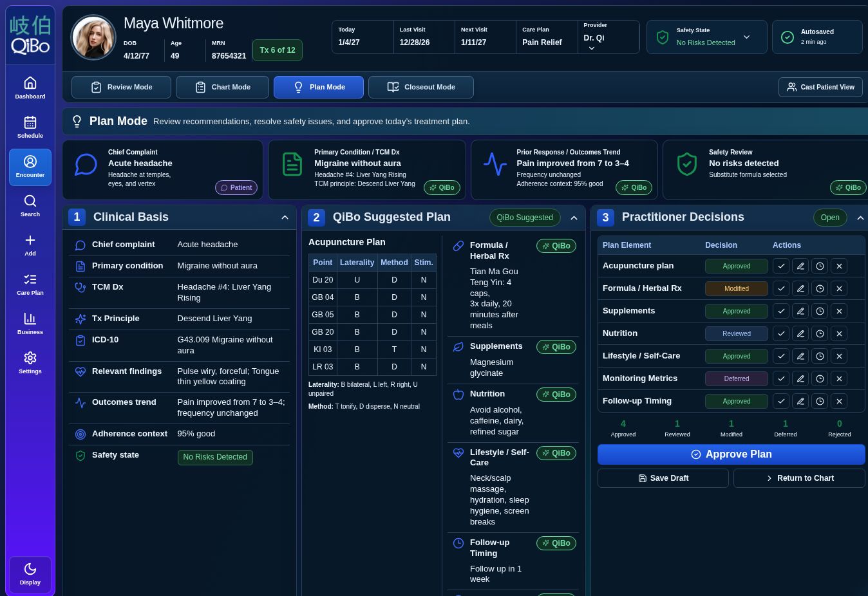Click the Tx 6 of 12 badge
868x596 pixels.
click(x=278, y=50)
